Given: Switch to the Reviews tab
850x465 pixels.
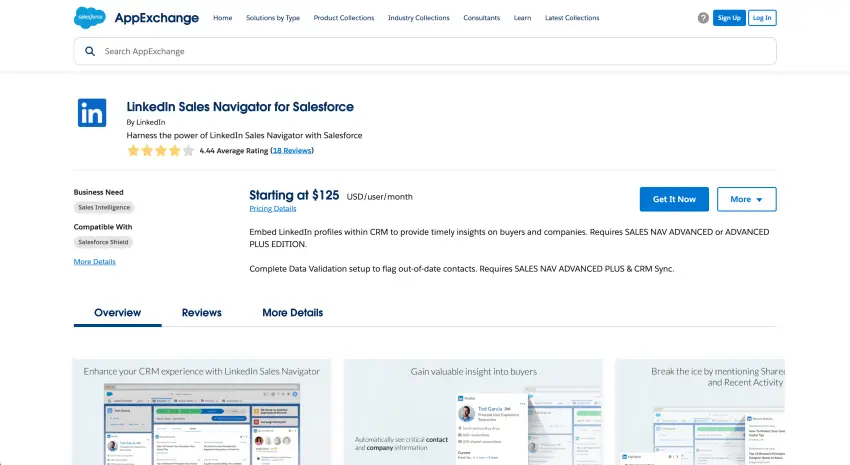Looking at the screenshot, I should click(202, 313).
